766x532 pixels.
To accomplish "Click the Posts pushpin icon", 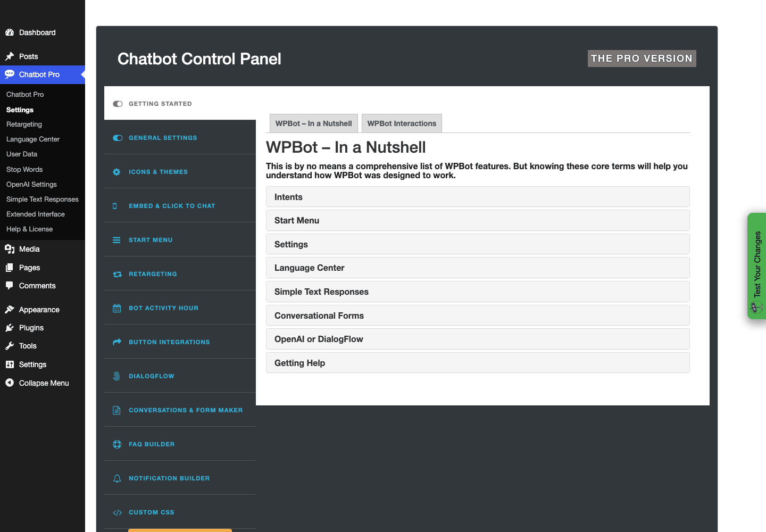I will pyautogui.click(x=10, y=56).
